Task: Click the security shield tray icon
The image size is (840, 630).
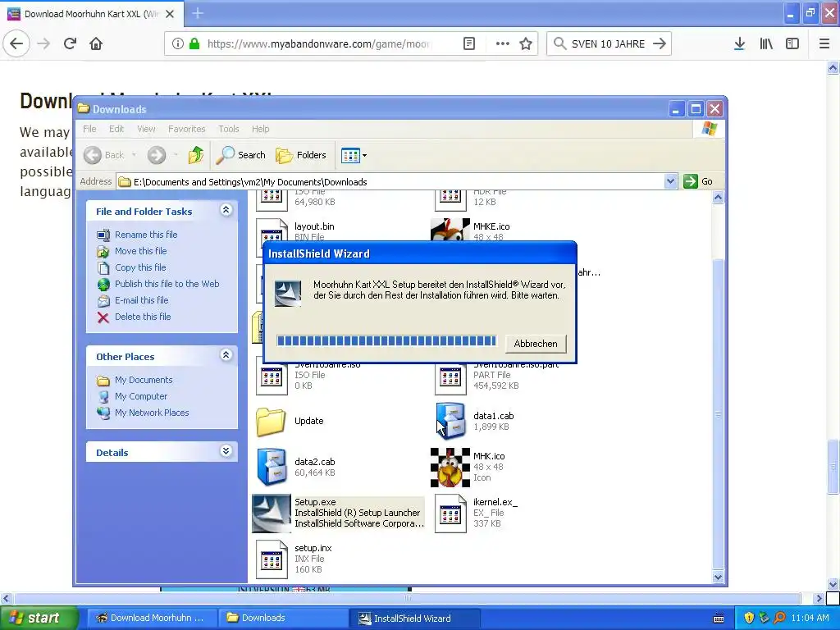Action: pos(749,618)
